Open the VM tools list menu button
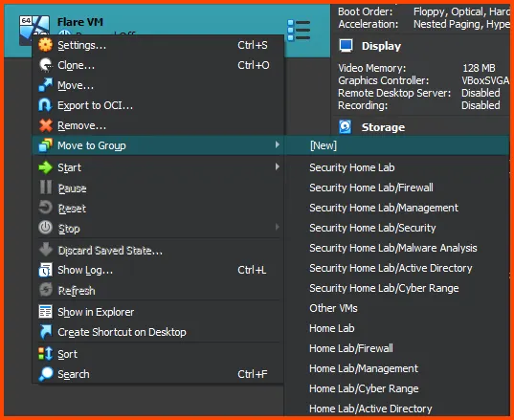 pos(299,31)
